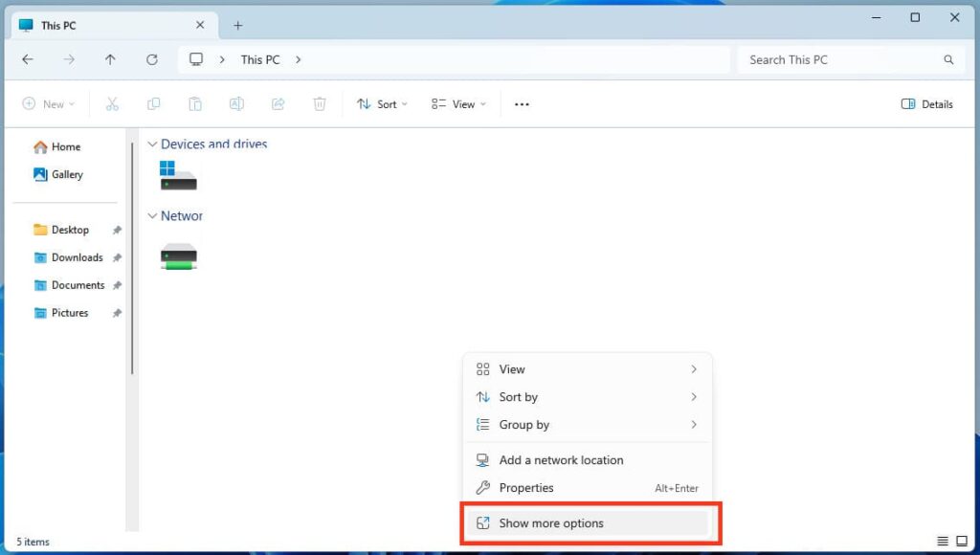Toggle the Details pane button
Screen dimensions: 980x555
click(x=926, y=104)
